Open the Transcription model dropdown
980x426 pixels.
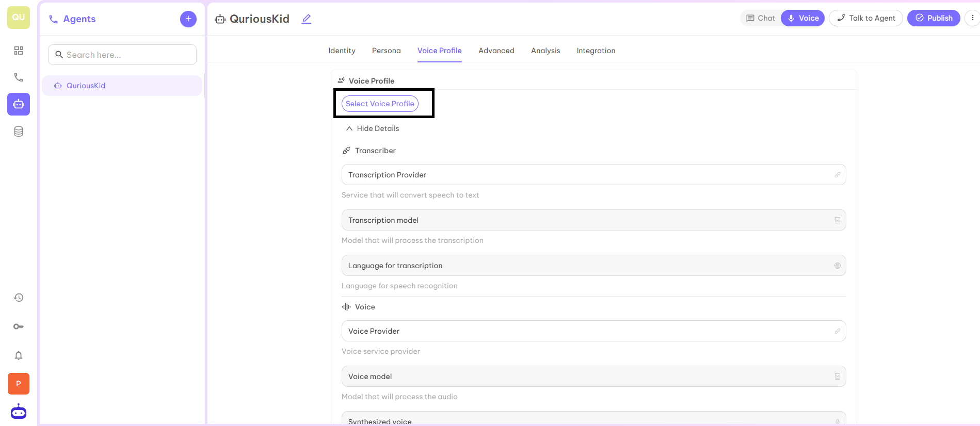point(593,220)
